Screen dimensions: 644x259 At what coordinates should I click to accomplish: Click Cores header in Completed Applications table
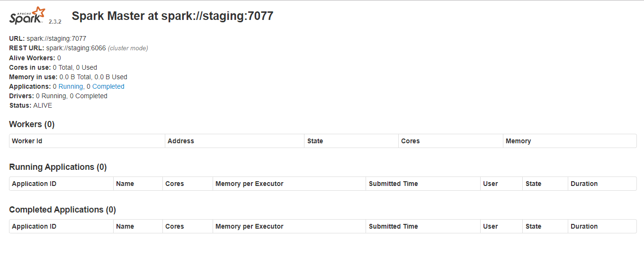point(174,226)
